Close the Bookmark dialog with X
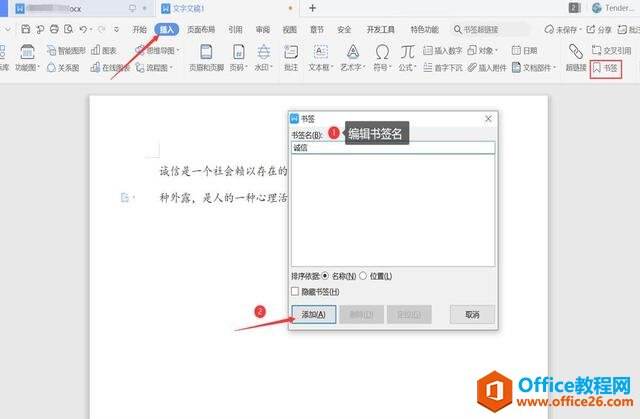Viewport: 640px width, 419px height. [x=488, y=119]
